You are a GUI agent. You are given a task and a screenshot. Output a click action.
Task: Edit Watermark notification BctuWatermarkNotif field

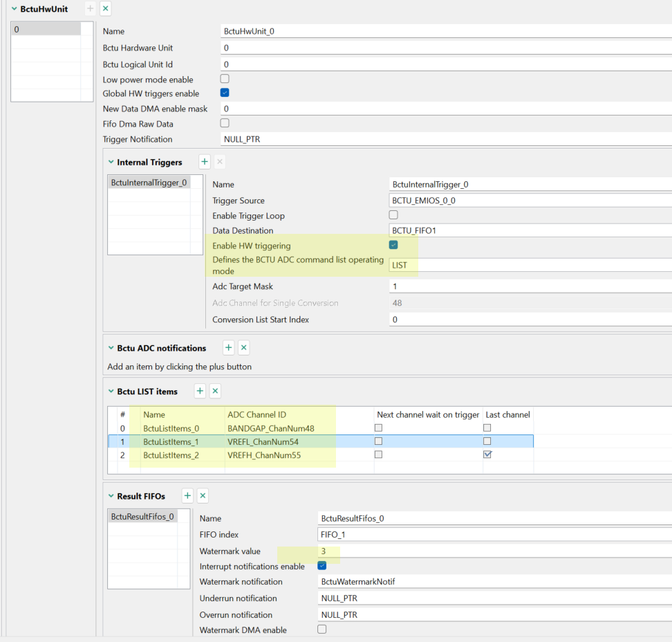click(x=494, y=582)
